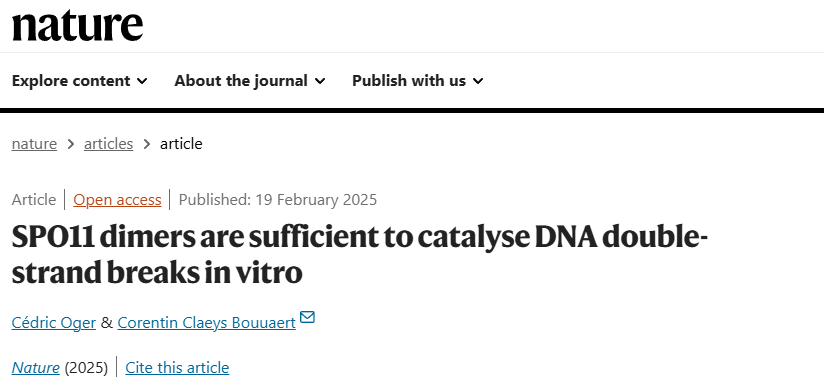Go to nature breadcrumb link

click(x=34, y=144)
